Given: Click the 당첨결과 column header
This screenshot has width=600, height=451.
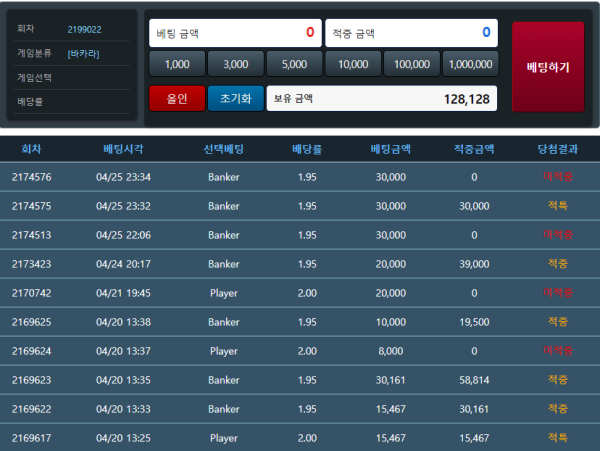Looking at the screenshot, I should coord(557,149).
